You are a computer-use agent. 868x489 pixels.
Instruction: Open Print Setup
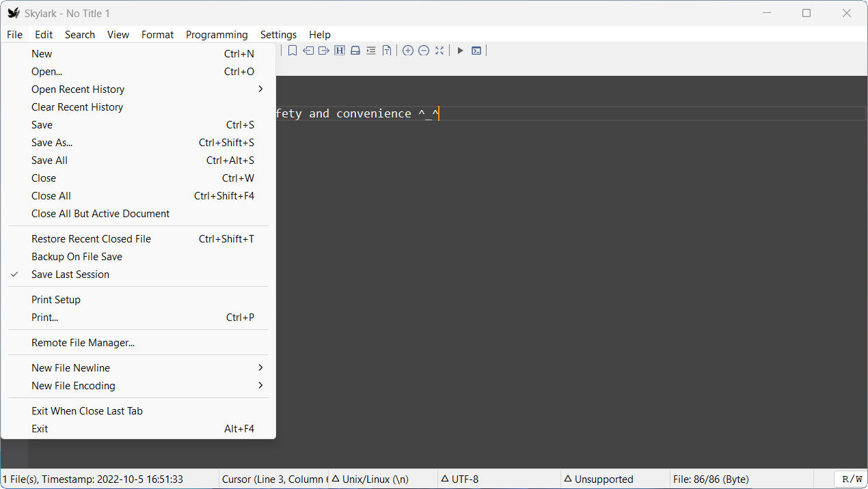tap(138, 300)
